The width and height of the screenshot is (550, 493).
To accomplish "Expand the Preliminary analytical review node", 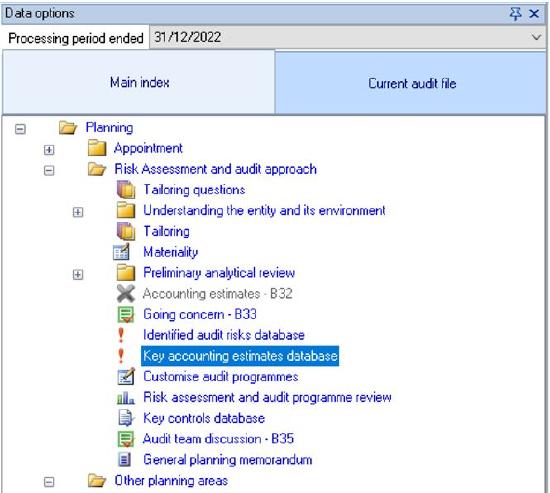I will 78,274.
